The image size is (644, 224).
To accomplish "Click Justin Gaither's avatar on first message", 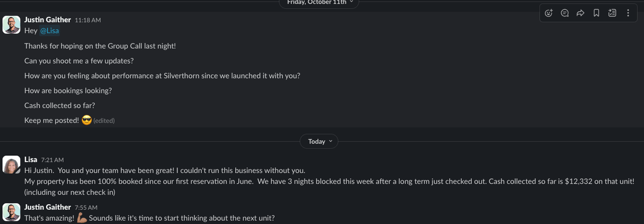I will 11,24.
